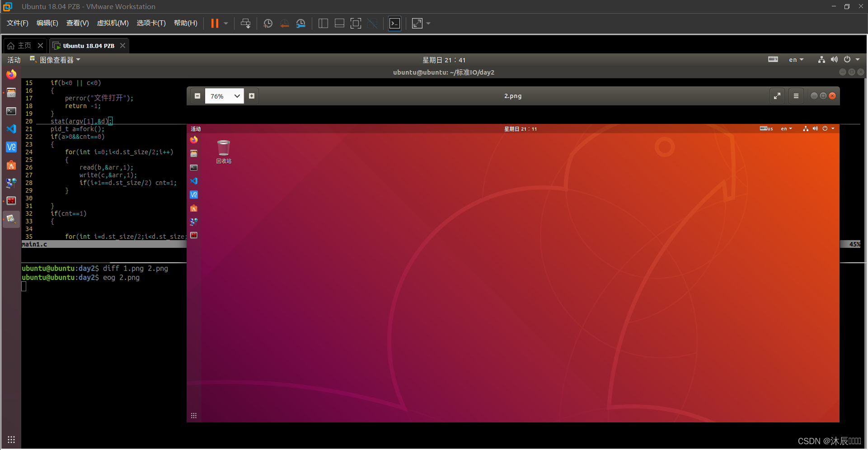Click the keyboard indicator icon in the outer Ubuntu top bar
Viewport: 868px width, 450px height.
coord(773,59)
